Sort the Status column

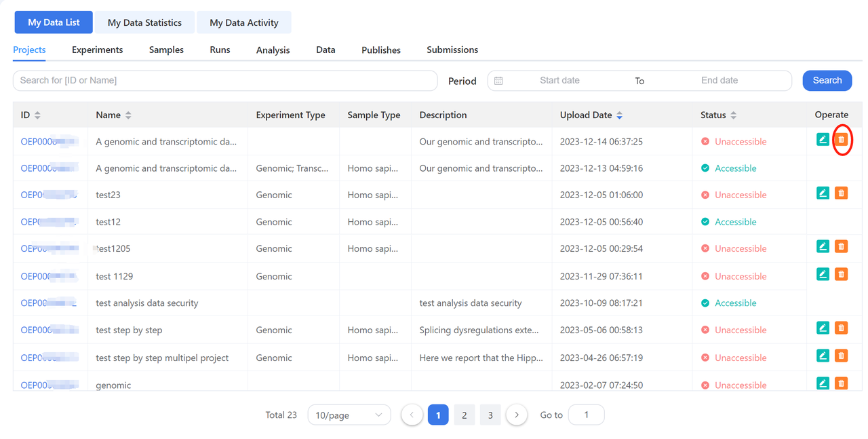coord(734,115)
